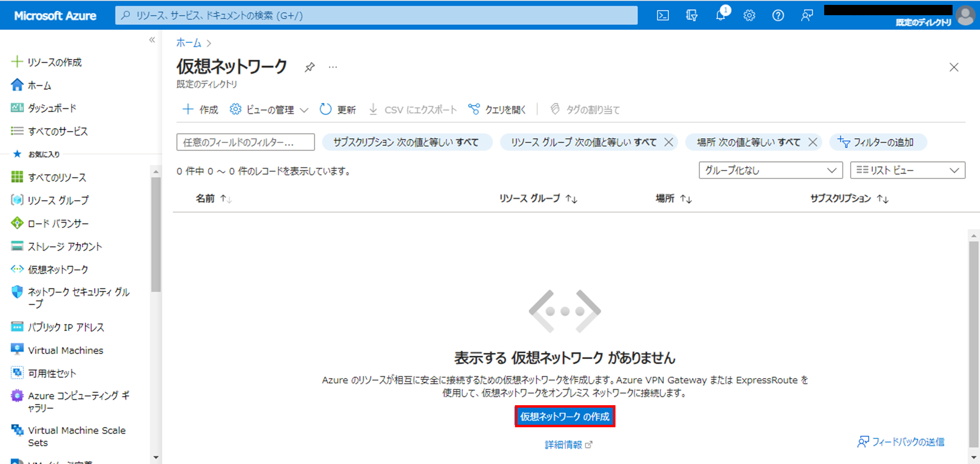This screenshot has width=980, height=464.
Task: Click フィードバックの送信 link
Action: coord(901,442)
